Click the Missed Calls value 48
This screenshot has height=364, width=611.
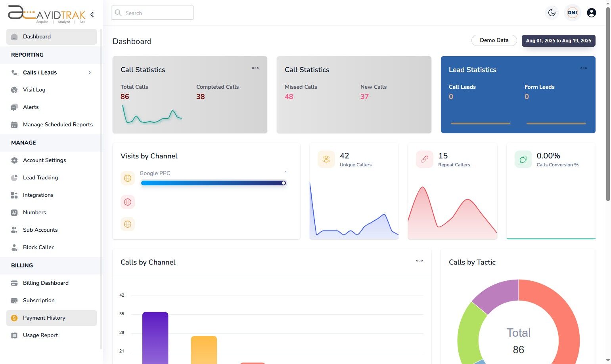coord(289,97)
